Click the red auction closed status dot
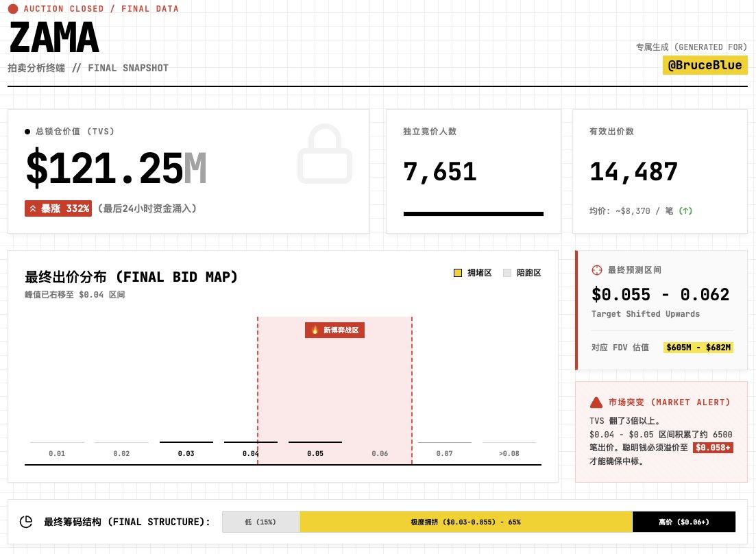The width and height of the screenshot is (756, 554). coord(13,9)
